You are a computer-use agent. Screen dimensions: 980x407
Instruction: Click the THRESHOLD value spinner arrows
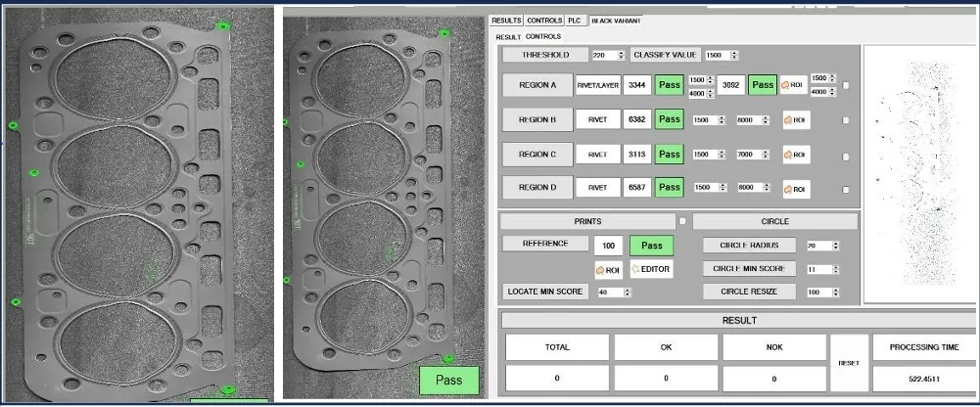(623, 56)
